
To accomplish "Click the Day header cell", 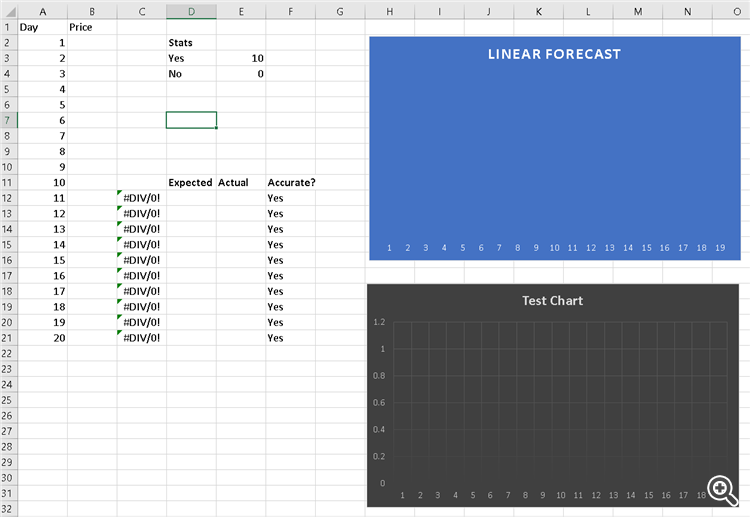I will click(x=43, y=27).
